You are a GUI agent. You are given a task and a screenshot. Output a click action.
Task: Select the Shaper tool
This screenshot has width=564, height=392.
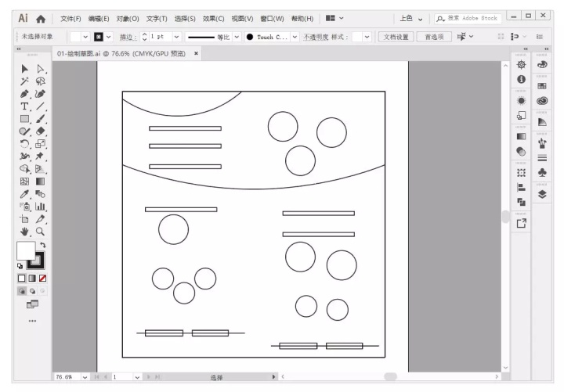[x=24, y=131]
